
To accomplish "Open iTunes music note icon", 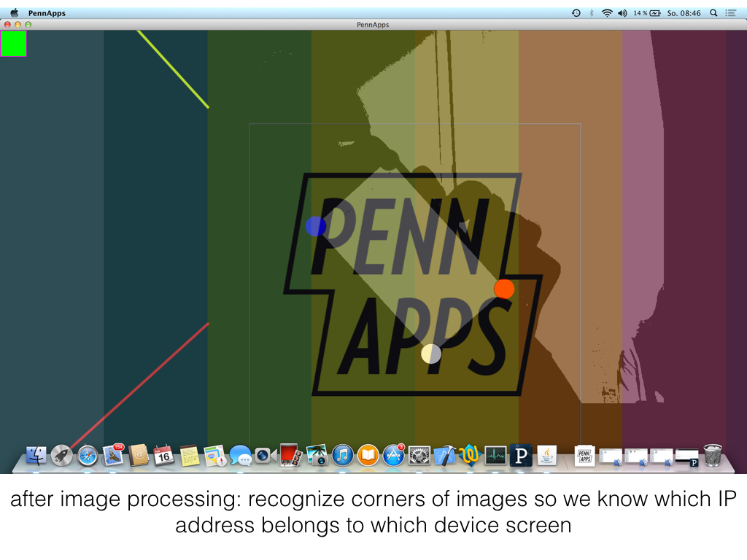I will click(x=343, y=456).
